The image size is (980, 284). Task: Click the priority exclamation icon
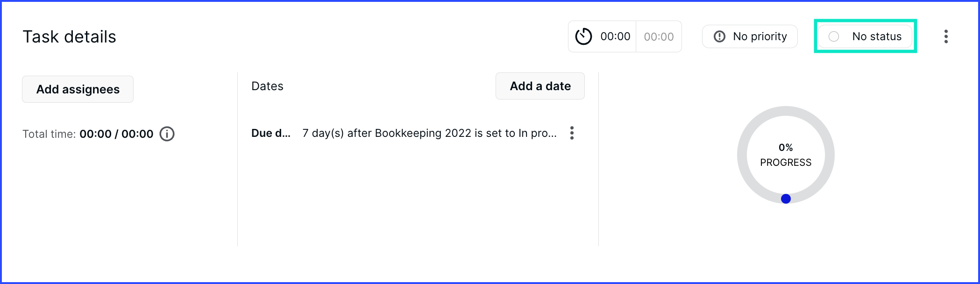720,36
